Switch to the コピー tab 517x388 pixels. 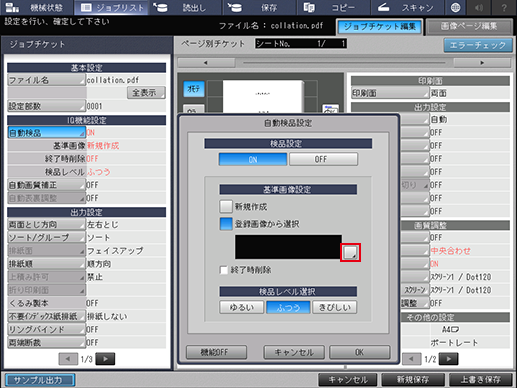(333, 7)
